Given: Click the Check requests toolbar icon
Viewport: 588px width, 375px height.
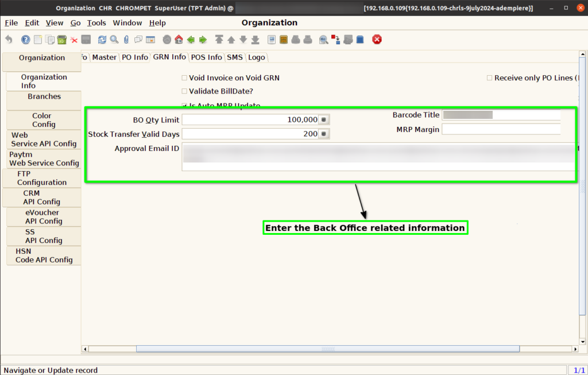Looking at the screenshot, I should click(x=348, y=40).
